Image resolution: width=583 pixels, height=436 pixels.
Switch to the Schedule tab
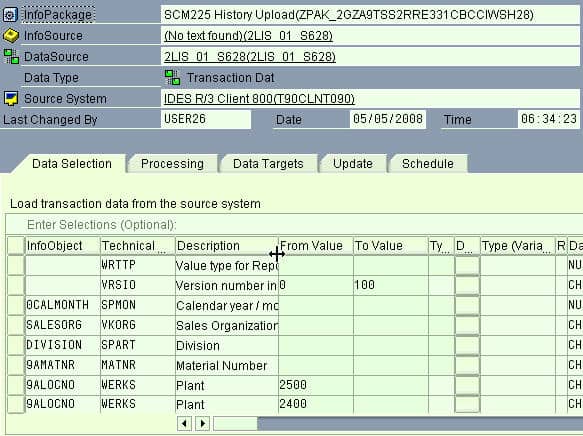(428, 164)
